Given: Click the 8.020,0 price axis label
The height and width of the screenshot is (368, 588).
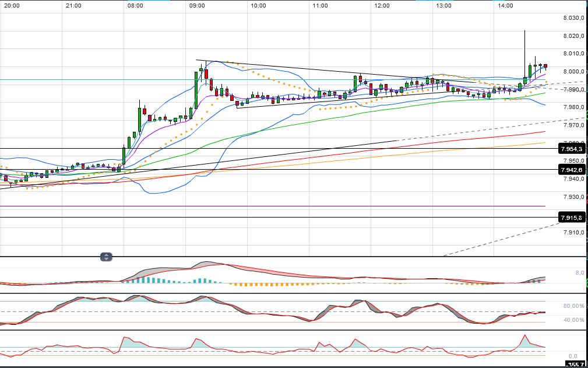Looking at the screenshot, I should (x=574, y=36).
